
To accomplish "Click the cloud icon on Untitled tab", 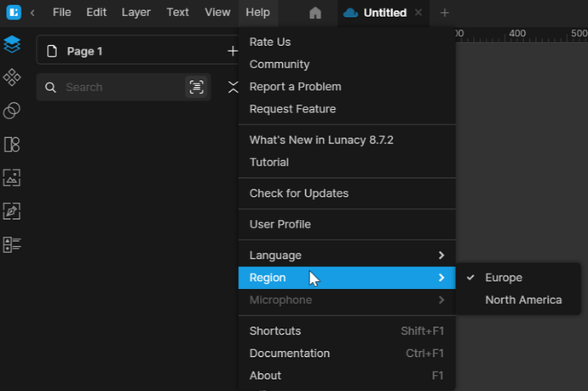I will (x=350, y=13).
